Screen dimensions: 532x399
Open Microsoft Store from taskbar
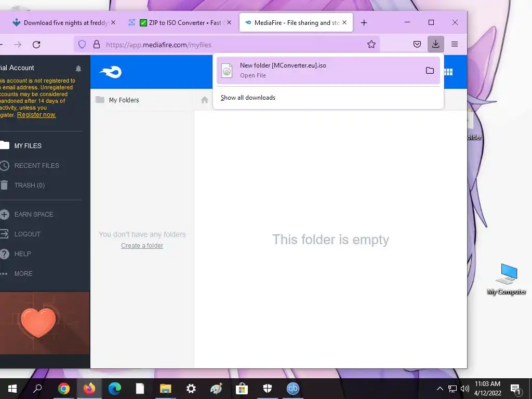(x=242, y=389)
